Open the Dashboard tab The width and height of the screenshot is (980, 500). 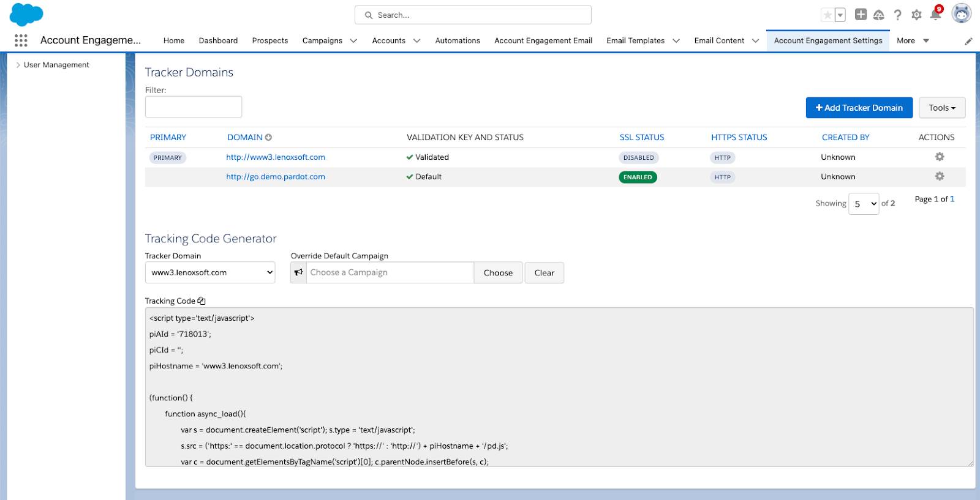pos(218,40)
